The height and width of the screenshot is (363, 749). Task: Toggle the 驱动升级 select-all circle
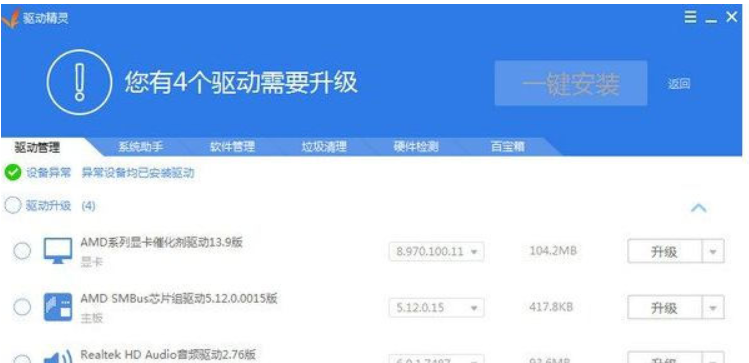pos(13,205)
